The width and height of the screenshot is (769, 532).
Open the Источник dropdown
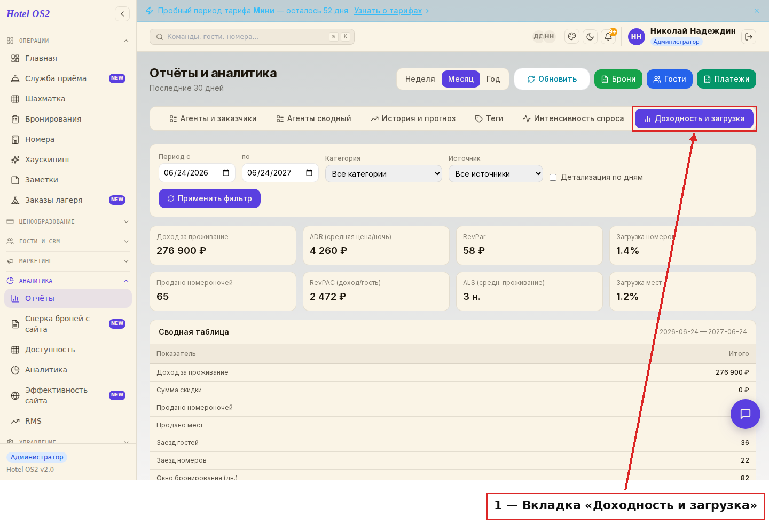click(496, 174)
